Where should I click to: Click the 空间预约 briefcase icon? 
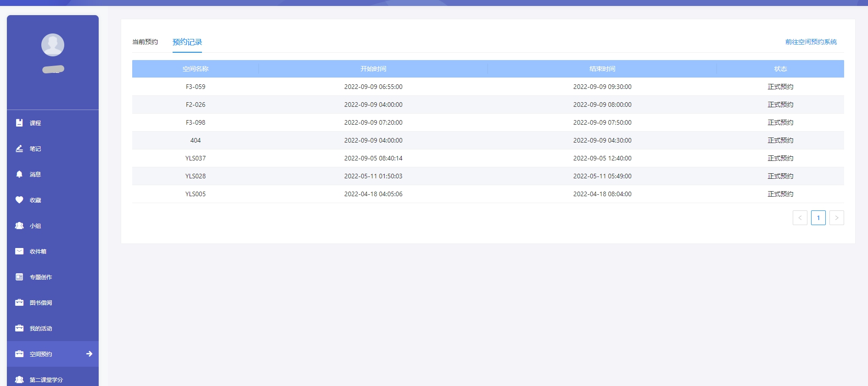click(19, 354)
